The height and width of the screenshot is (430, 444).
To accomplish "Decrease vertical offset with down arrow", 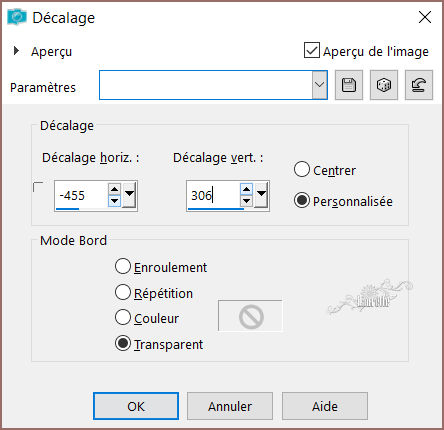I will click(246, 201).
